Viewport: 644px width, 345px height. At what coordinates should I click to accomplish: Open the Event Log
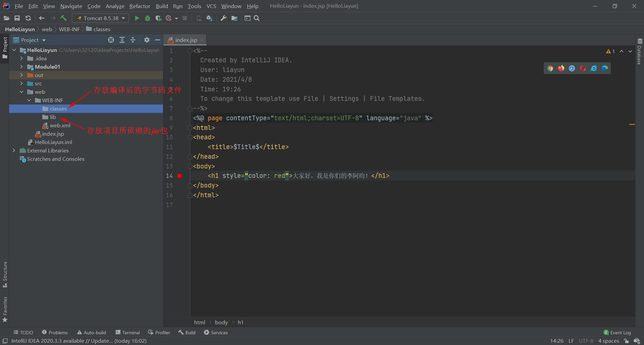pyautogui.click(x=617, y=332)
